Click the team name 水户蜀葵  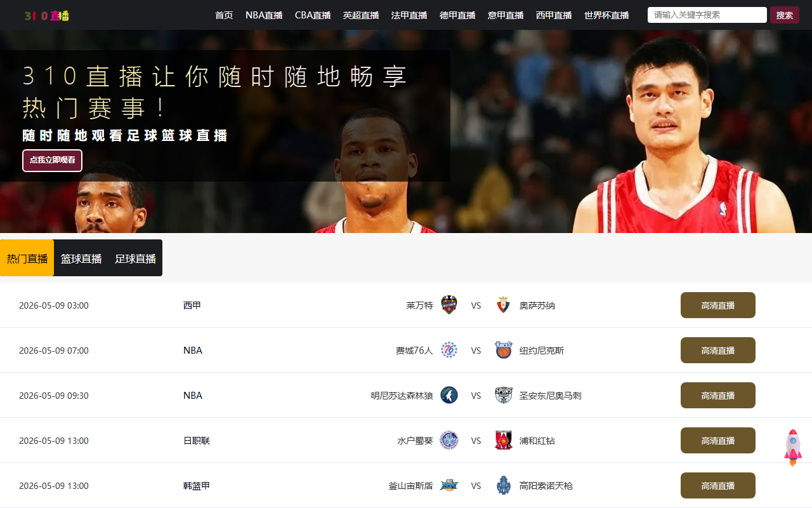[x=416, y=441]
